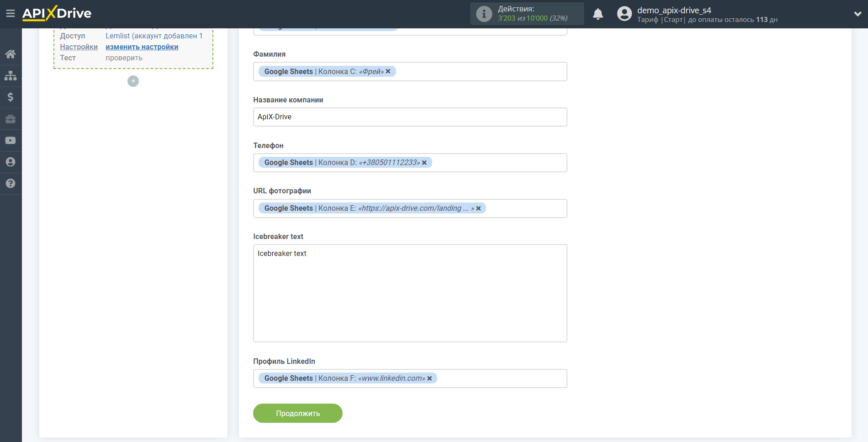Click the demo_apix-drive_s4 username
The width and height of the screenshot is (868, 442).
[674, 10]
